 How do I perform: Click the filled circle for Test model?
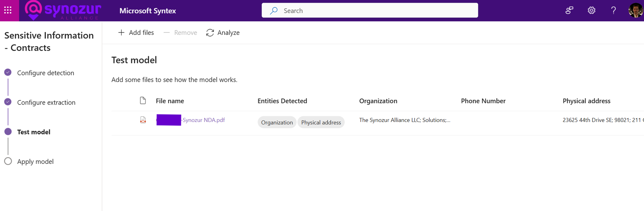(8, 131)
